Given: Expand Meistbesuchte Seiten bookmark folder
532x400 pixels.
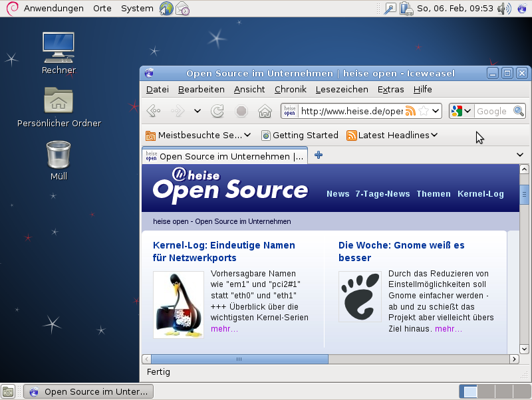Looking at the screenshot, I should click(198, 136).
